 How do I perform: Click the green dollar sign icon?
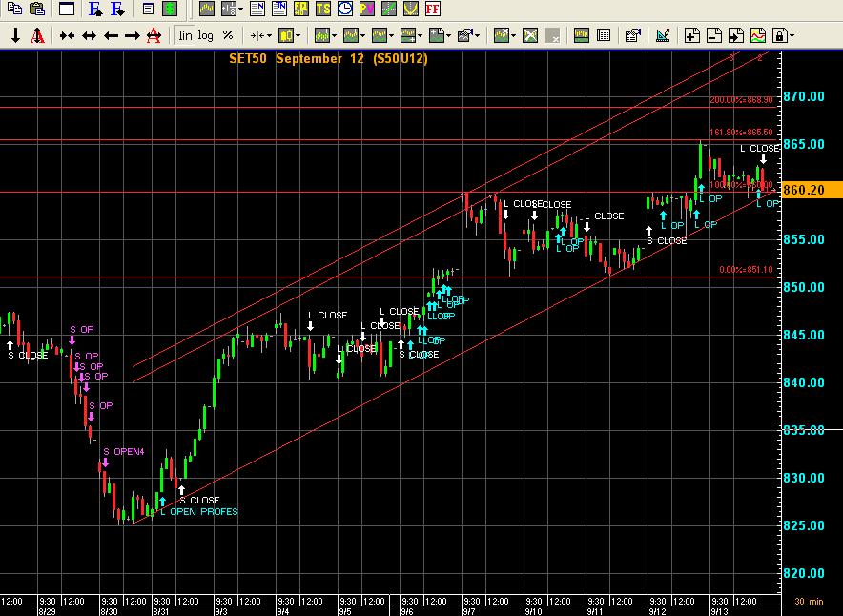pyautogui.click(x=169, y=10)
